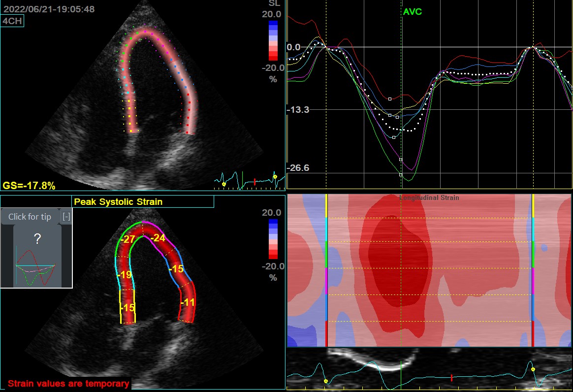573x392 pixels.
Task: Click the GS=-17.8% global strain readout
Action: 29,186
